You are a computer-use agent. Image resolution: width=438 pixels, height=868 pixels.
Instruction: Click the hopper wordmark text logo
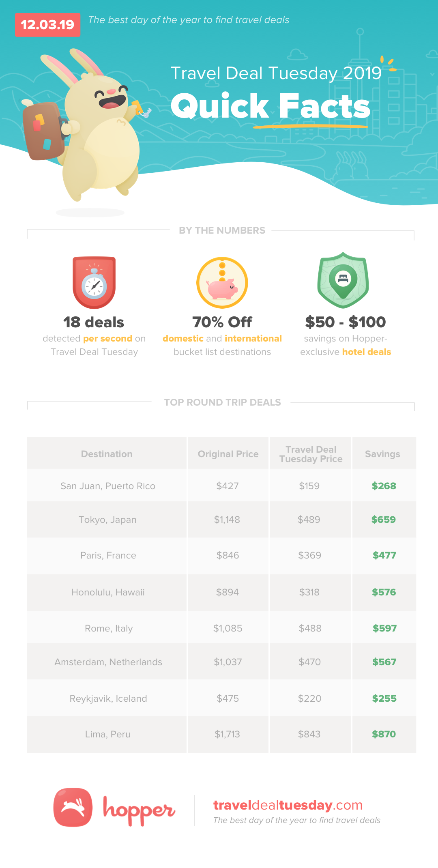coord(139,810)
